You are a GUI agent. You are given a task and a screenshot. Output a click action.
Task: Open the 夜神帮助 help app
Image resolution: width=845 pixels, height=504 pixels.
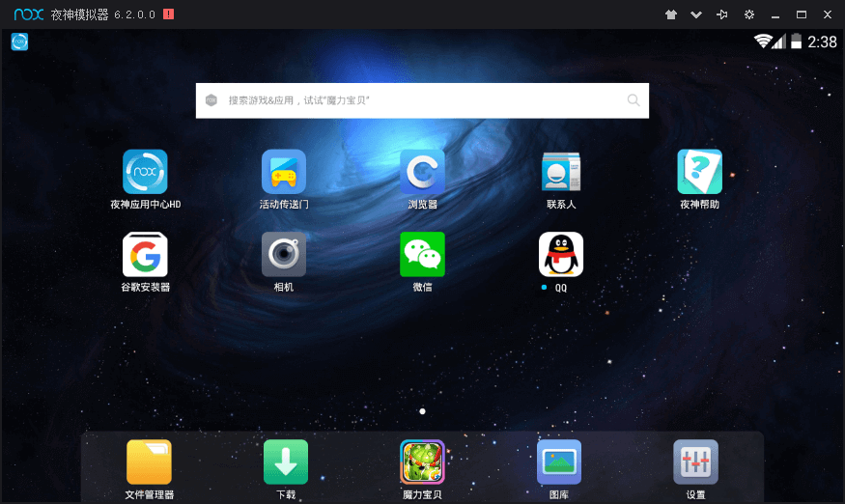click(x=699, y=172)
